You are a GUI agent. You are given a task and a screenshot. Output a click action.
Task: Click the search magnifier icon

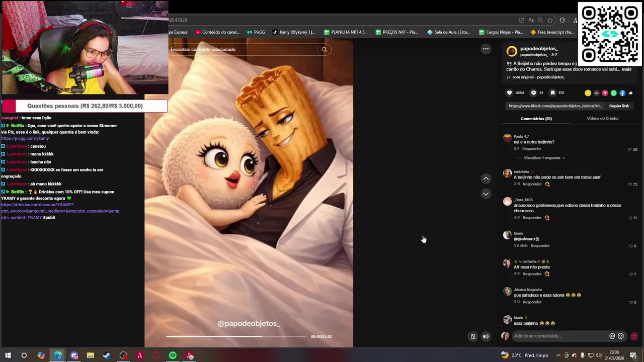coord(325,49)
